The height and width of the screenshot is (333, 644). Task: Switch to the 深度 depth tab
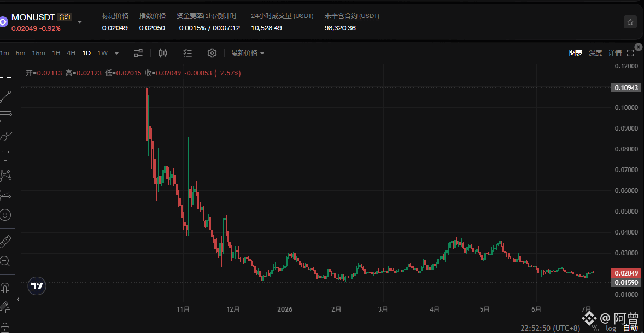(x=595, y=52)
